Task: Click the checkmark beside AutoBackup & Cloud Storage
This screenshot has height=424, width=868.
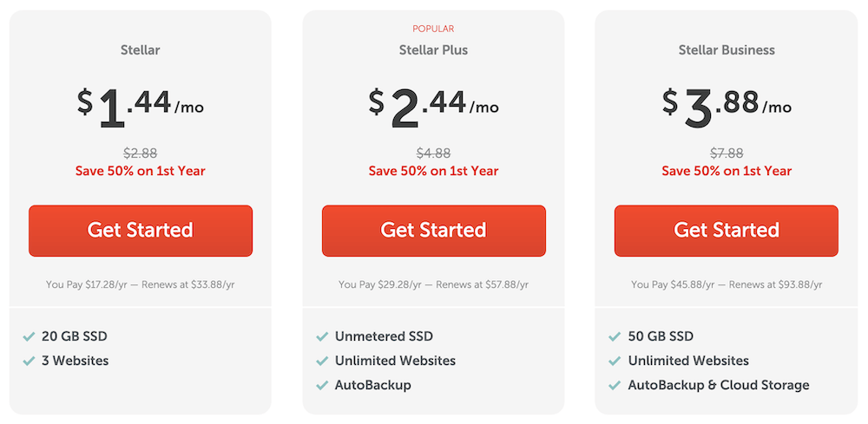Action: click(615, 385)
